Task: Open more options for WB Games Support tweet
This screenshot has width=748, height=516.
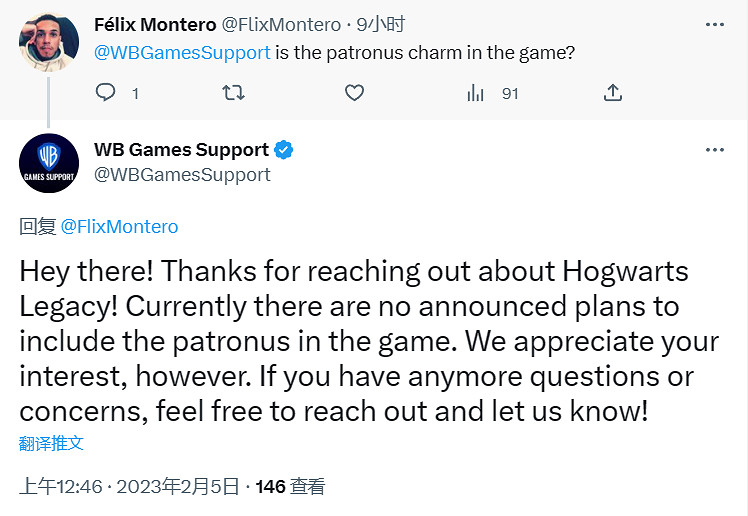Action: click(714, 150)
